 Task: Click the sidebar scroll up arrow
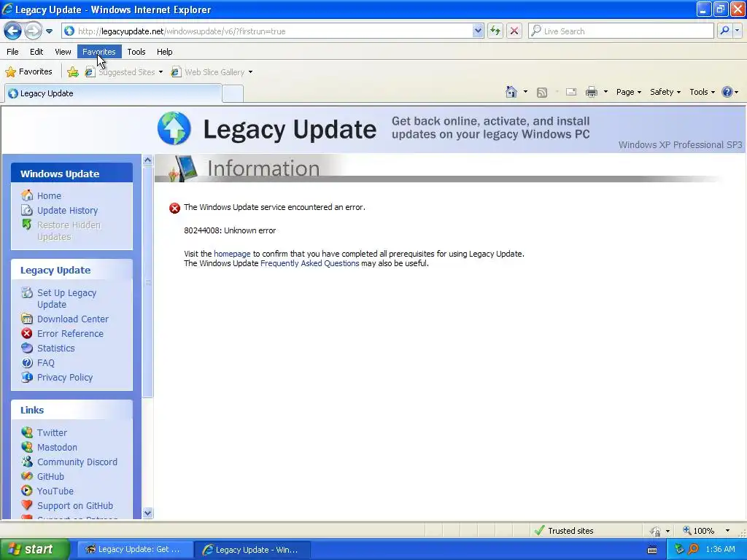pos(147,160)
